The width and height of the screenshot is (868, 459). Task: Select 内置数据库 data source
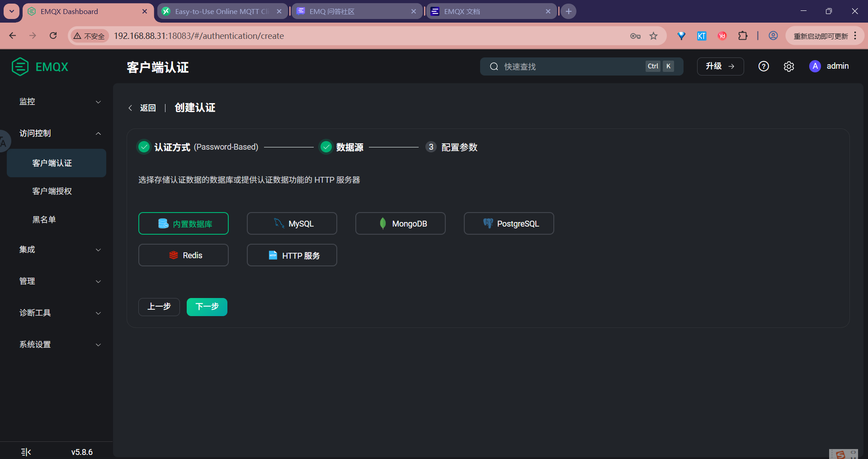[x=184, y=223]
